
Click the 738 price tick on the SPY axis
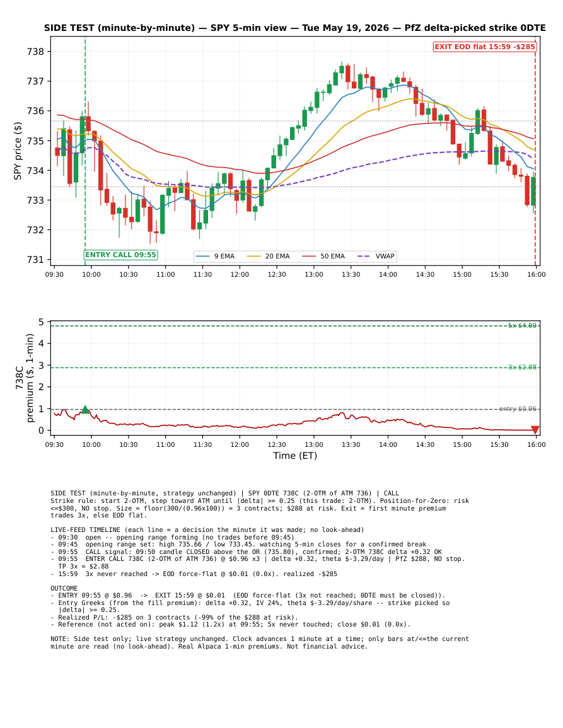coord(35,52)
